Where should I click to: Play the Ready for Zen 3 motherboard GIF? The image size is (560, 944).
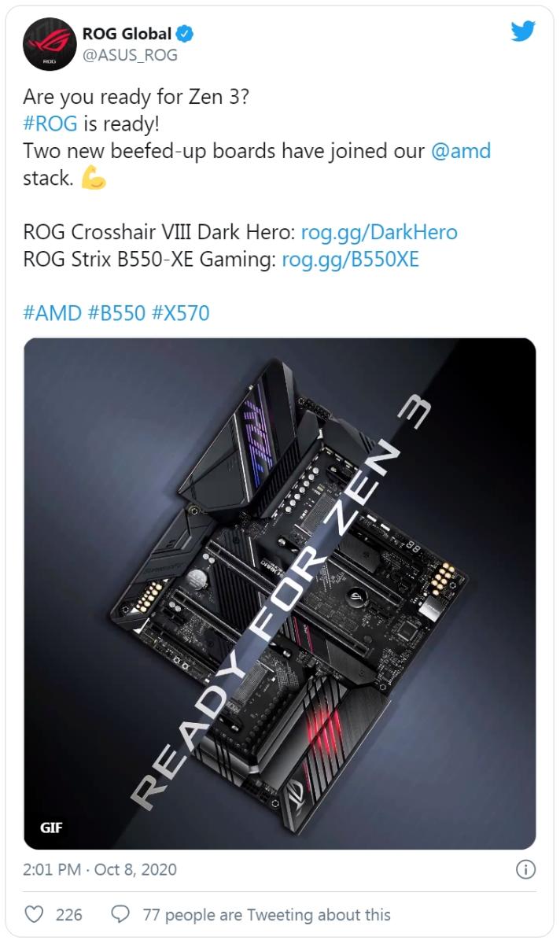pos(280,594)
